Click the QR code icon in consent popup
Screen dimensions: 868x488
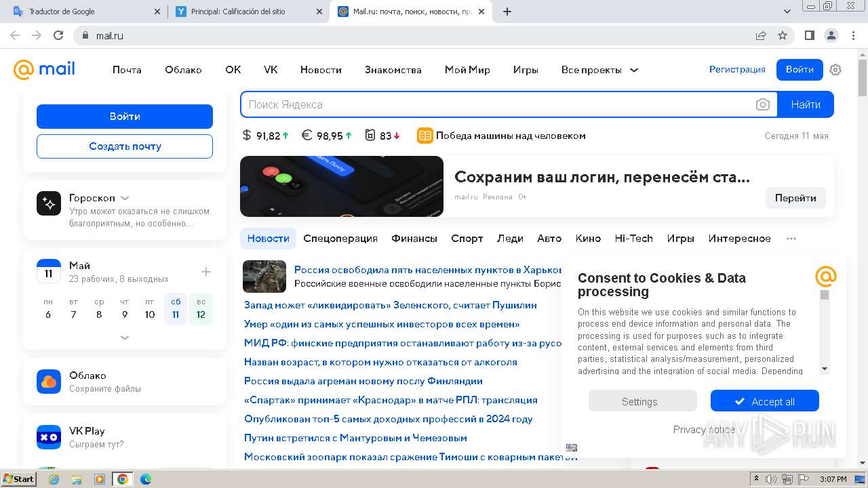572,447
